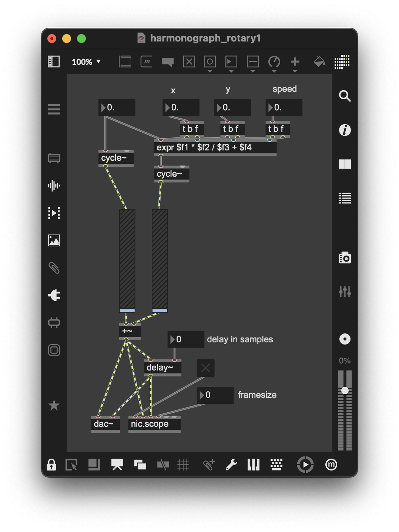
Task: Open the search sidebar magnifier icon
Action: (345, 96)
